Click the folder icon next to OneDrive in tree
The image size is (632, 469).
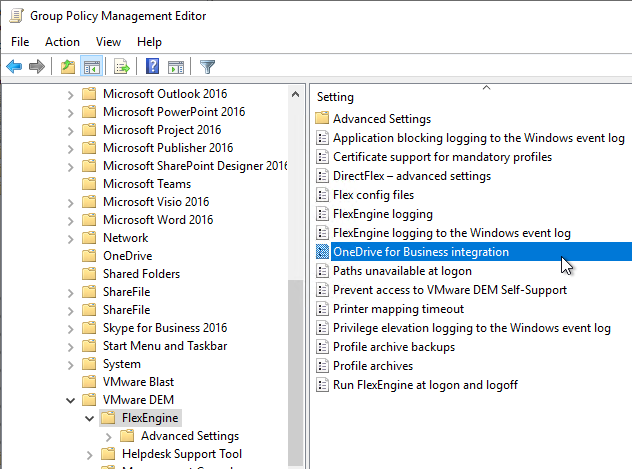point(89,255)
